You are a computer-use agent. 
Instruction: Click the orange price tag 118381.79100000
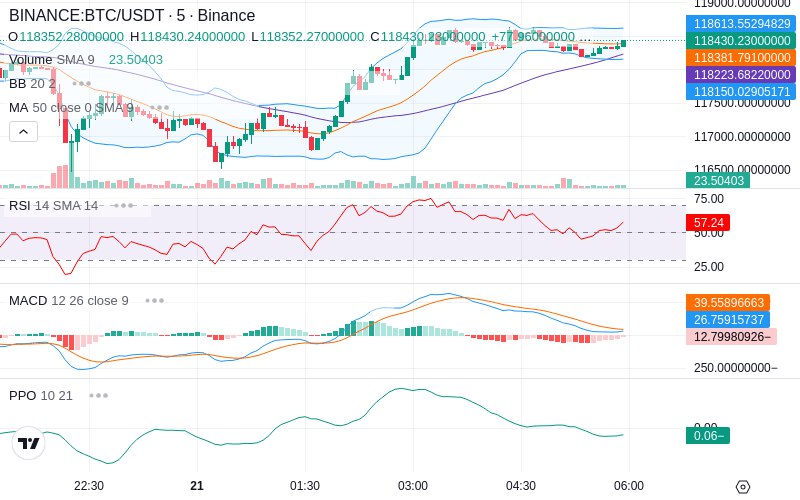tap(741, 57)
